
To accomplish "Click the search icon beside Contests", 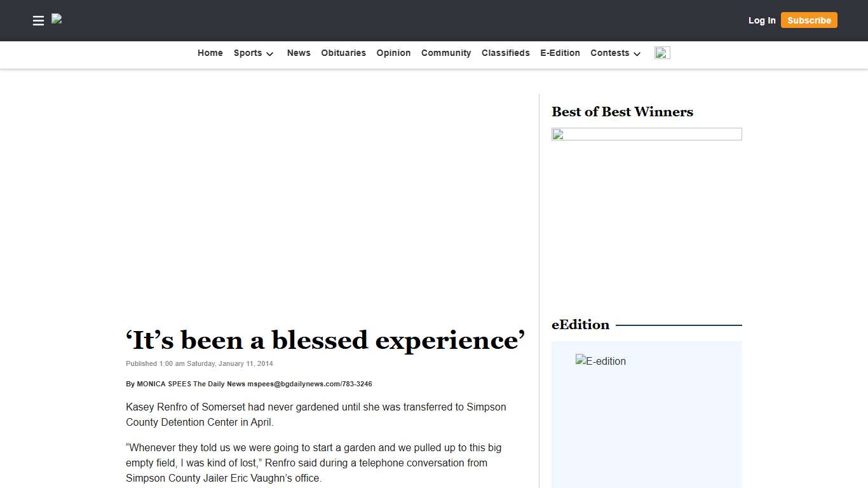I will [661, 53].
